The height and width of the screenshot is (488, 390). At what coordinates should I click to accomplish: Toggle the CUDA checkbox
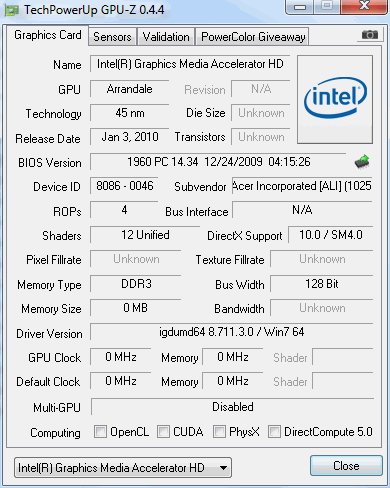coord(163,431)
